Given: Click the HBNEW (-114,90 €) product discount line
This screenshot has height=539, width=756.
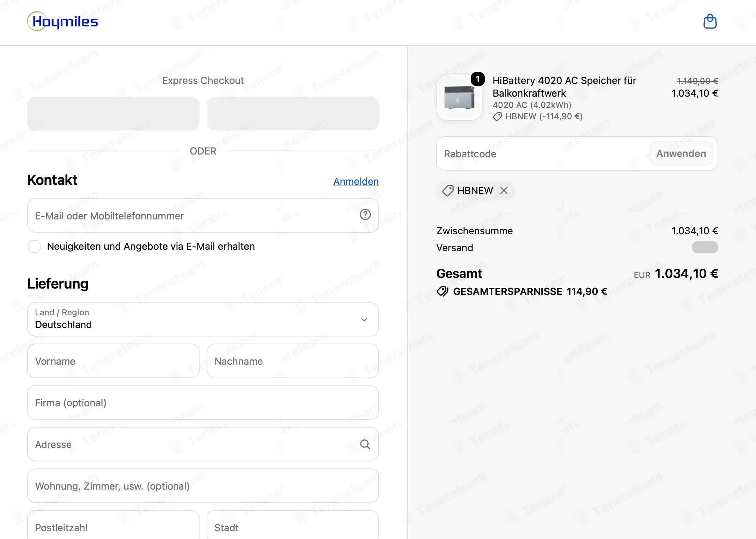Looking at the screenshot, I should [x=538, y=116].
